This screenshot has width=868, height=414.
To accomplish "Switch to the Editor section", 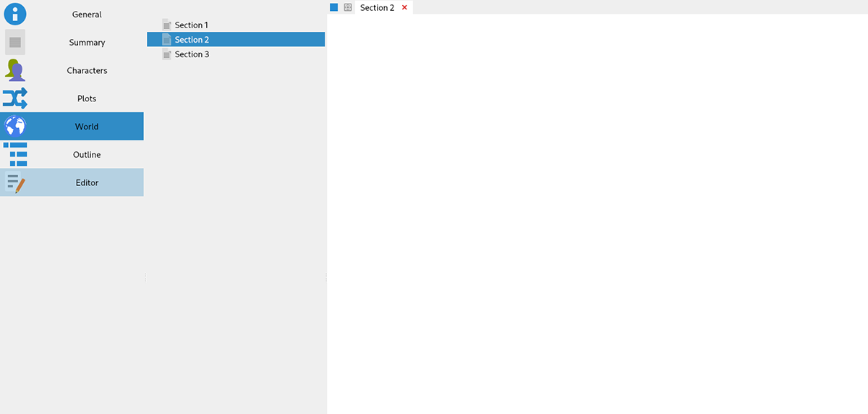I will (x=72, y=182).
